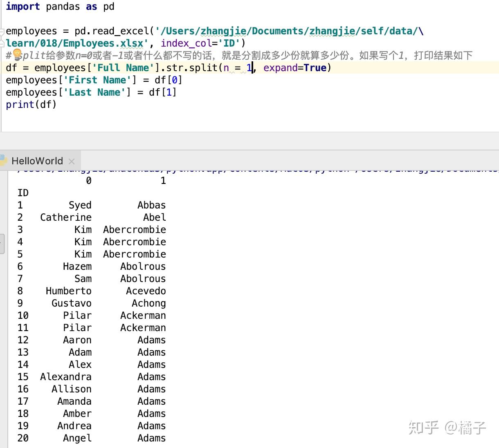Click "Catherine" in output row 2

(66, 217)
